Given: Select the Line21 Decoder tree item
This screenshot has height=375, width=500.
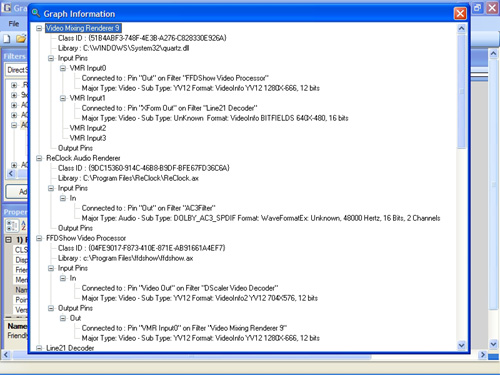Looking at the screenshot, I should [x=70, y=348].
